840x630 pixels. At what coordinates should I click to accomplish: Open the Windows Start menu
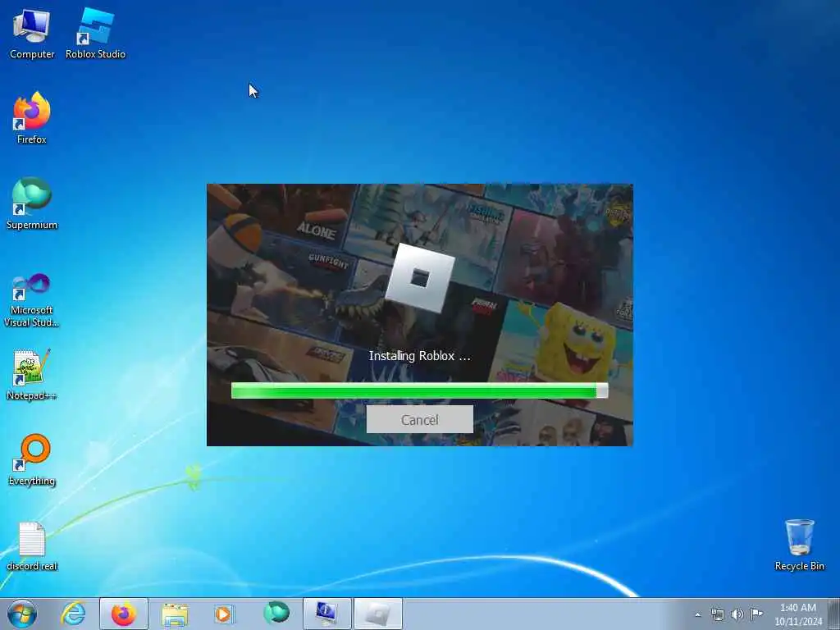tap(22, 614)
